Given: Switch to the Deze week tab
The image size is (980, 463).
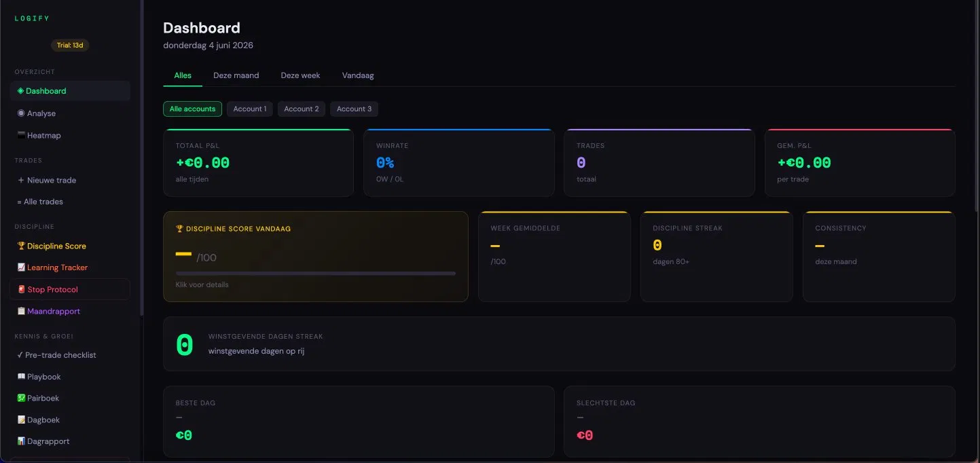Looking at the screenshot, I should click(x=300, y=75).
